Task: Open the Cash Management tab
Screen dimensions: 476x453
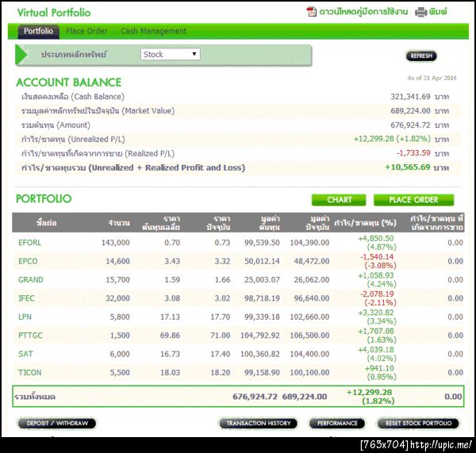Action: tap(153, 31)
